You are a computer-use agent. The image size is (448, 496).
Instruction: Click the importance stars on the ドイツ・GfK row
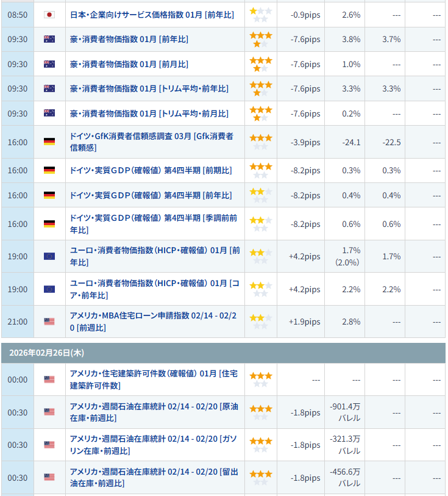pyautogui.click(x=261, y=142)
